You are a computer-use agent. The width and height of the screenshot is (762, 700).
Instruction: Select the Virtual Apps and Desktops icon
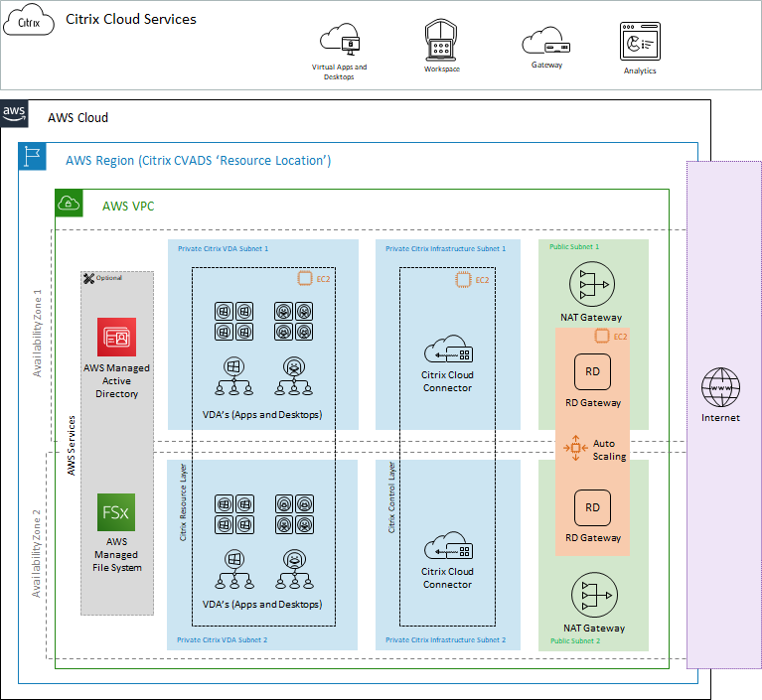(x=339, y=41)
